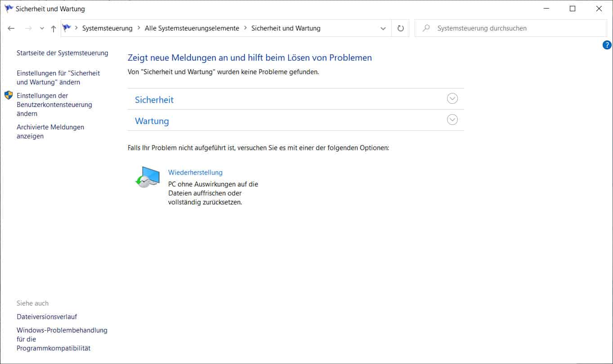Screen dimensions: 613x364
Task: Open Startseite der Systemsteuerung
Action: pyautogui.click(x=63, y=53)
